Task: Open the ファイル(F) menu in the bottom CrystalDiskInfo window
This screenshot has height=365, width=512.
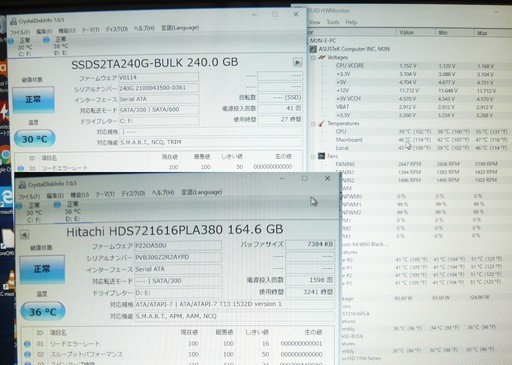Action: click(x=29, y=196)
